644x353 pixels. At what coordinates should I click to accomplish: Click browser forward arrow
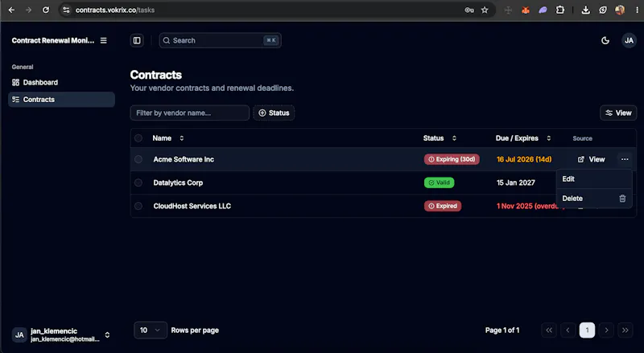point(28,10)
